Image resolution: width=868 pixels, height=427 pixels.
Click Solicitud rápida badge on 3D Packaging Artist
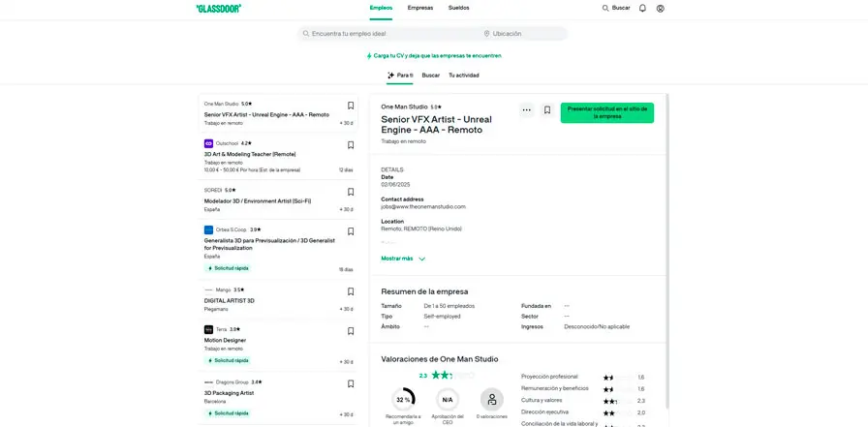click(x=228, y=413)
